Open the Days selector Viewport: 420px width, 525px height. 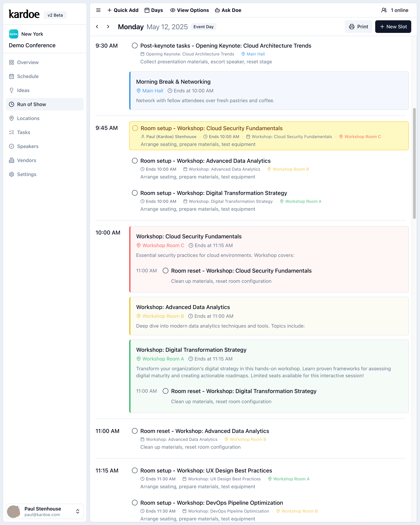coord(154,10)
